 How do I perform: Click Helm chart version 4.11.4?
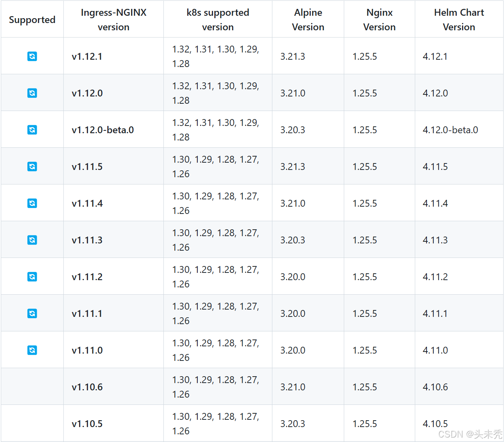pos(435,203)
